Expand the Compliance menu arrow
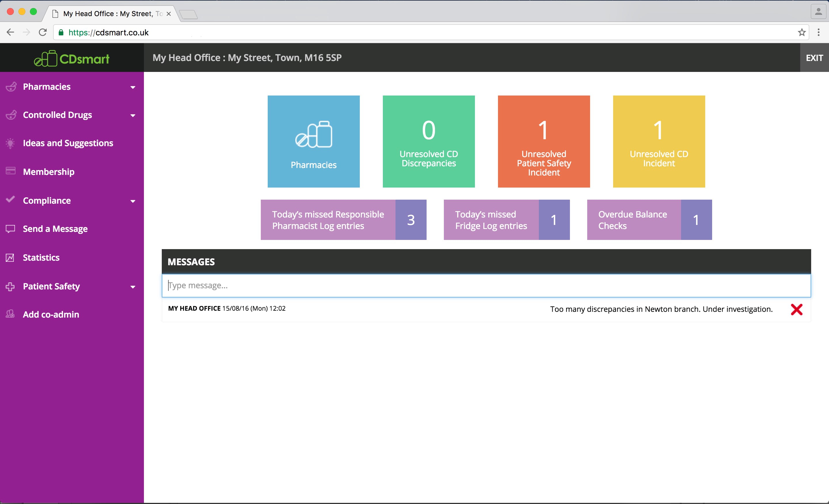 [133, 201]
